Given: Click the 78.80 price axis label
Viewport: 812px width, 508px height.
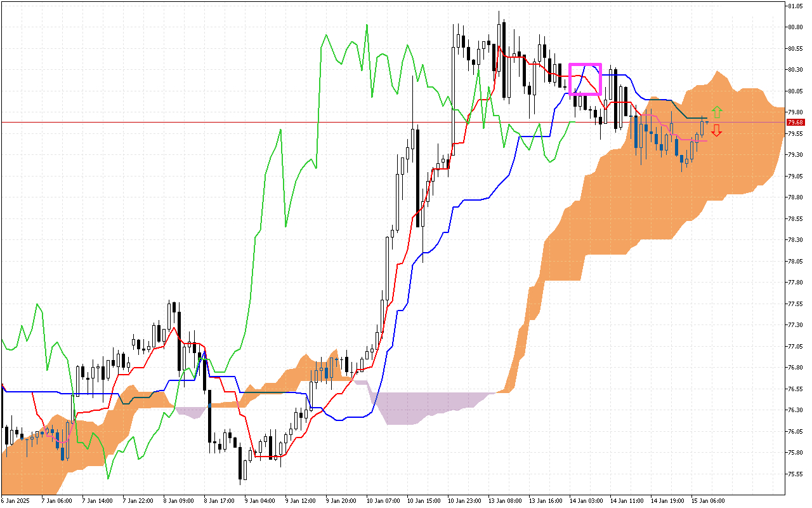Looking at the screenshot, I should point(796,197).
